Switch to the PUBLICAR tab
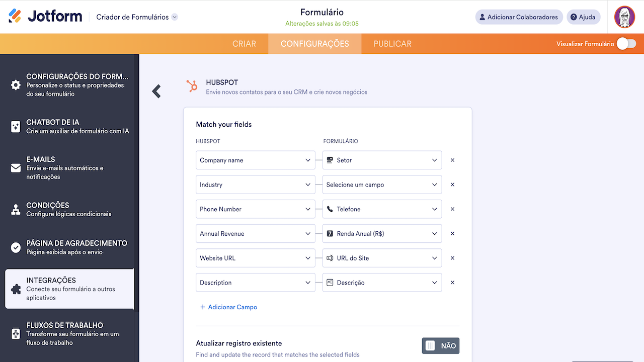 point(392,44)
